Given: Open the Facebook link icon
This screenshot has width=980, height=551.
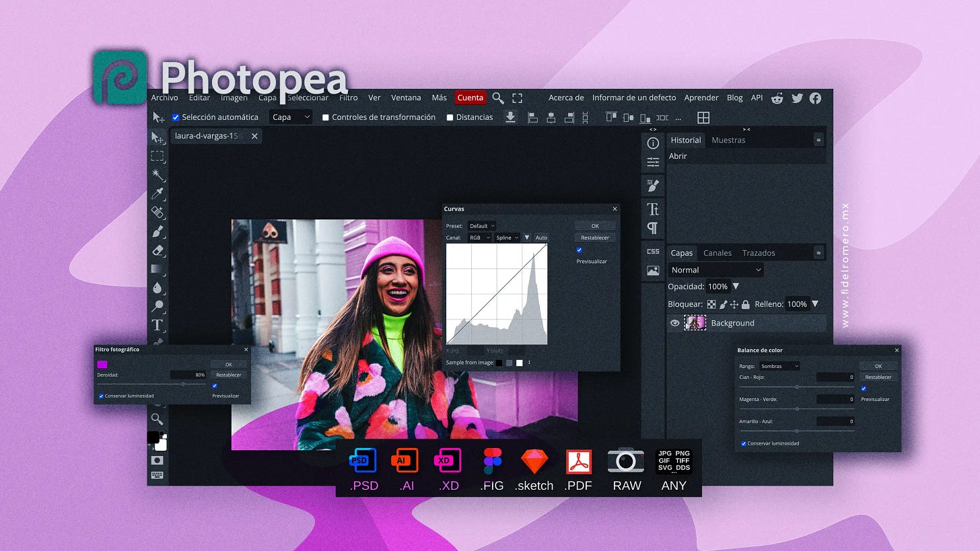Looking at the screenshot, I should (815, 98).
